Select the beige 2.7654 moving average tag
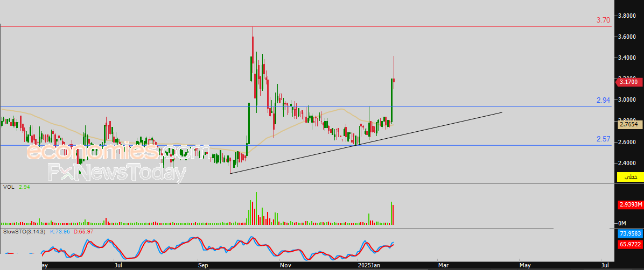This screenshot has width=644, height=270. pos(629,124)
